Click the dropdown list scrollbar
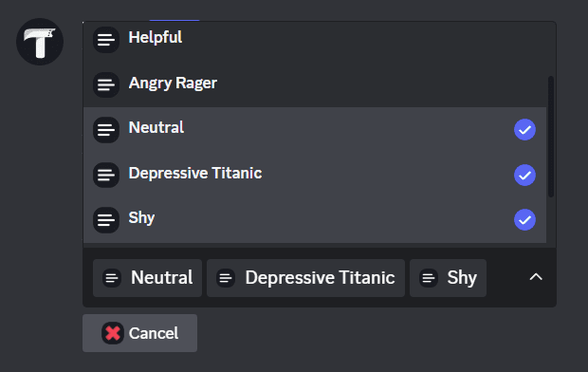This screenshot has height=372, width=588. click(551, 137)
